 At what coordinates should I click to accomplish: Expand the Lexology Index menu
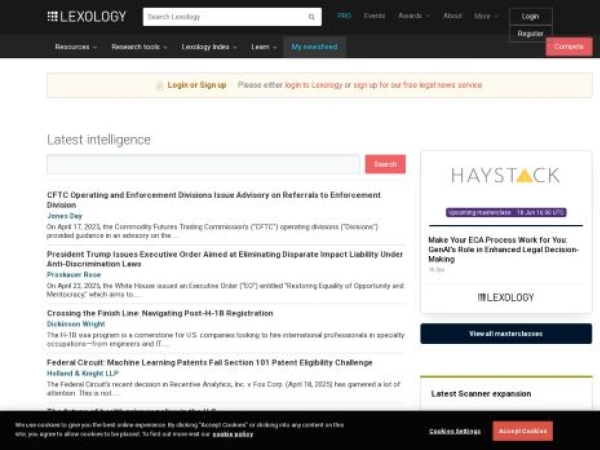(209, 47)
